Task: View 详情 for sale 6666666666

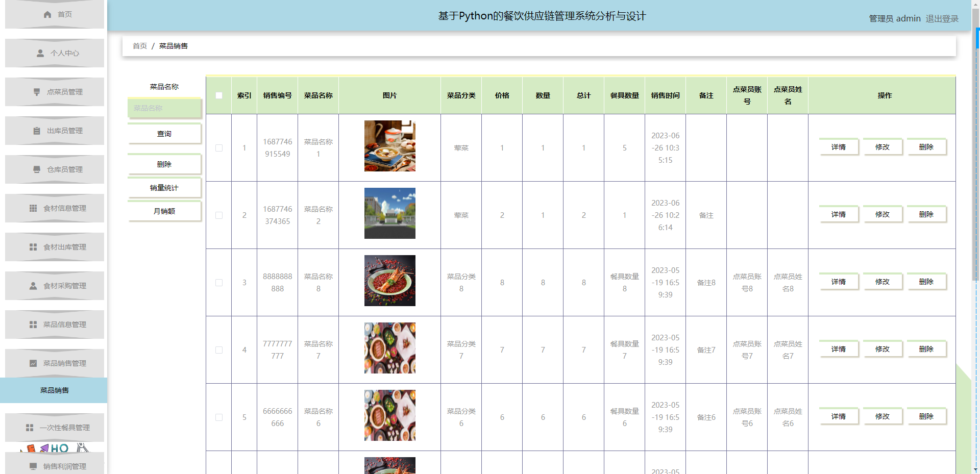Action: 839,416
